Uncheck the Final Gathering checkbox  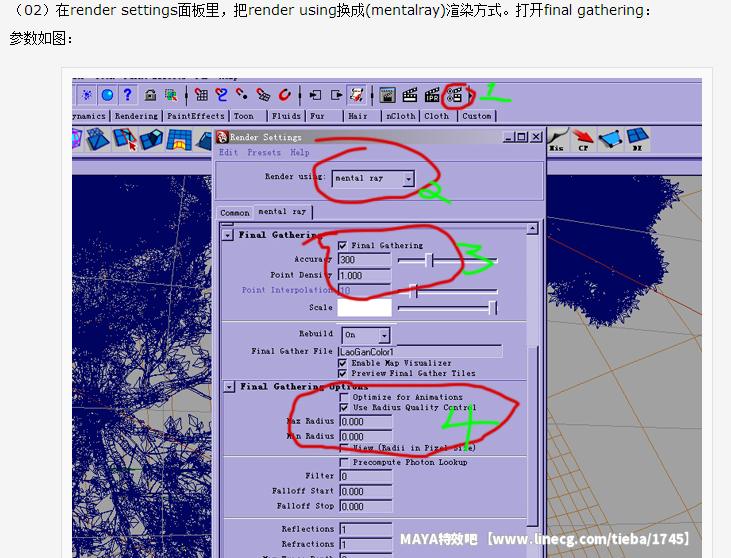pyautogui.click(x=343, y=246)
